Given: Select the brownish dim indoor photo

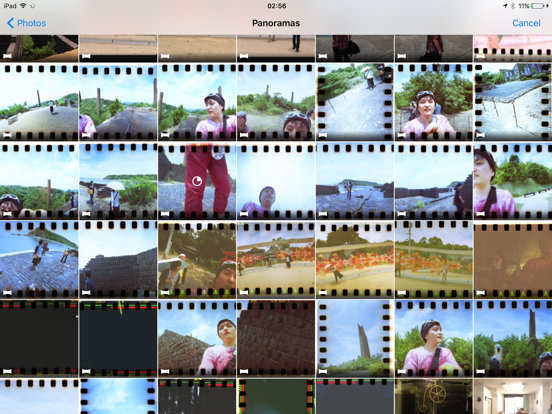Looking at the screenshot, I should (513, 259).
